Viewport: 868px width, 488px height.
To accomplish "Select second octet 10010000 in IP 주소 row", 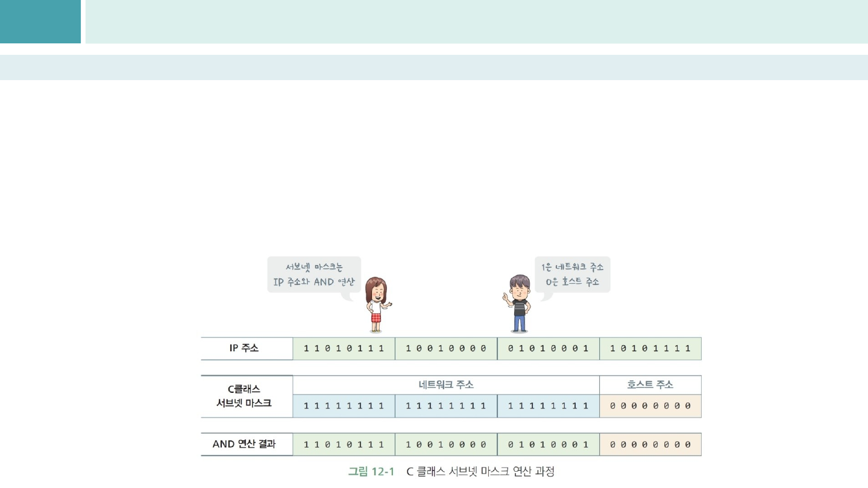I will [446, 349].
